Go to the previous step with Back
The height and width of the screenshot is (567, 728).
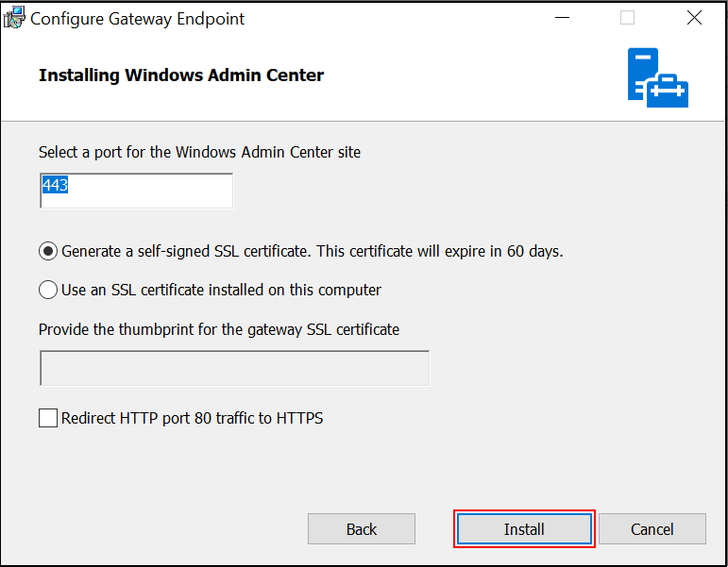pos(362,529)
